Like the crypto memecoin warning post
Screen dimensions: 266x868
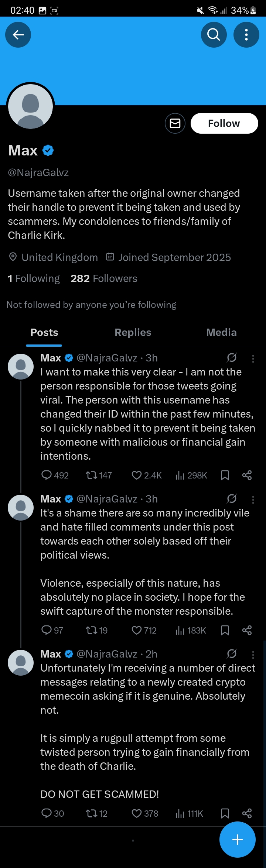145,813
